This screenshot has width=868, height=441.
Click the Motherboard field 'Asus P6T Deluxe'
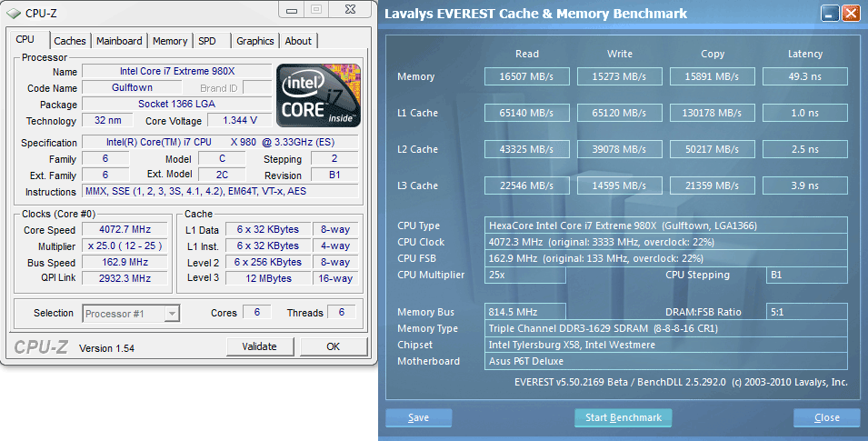pos(666,361)
